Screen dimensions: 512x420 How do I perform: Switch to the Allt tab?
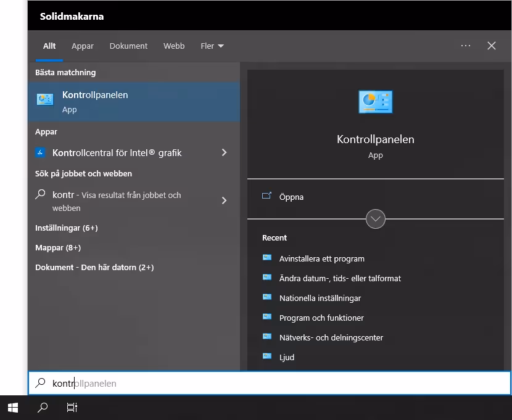[49, 46]
